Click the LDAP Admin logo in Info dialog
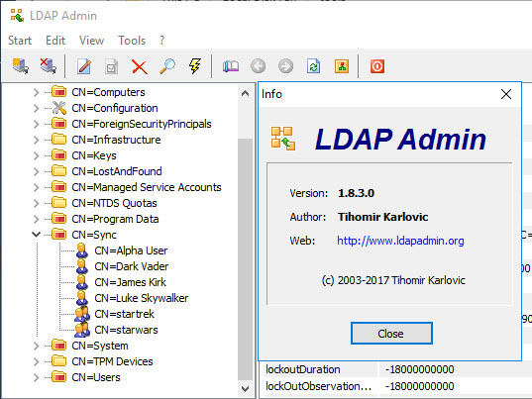This screenshot has width=532, height=399. [283, 139]
